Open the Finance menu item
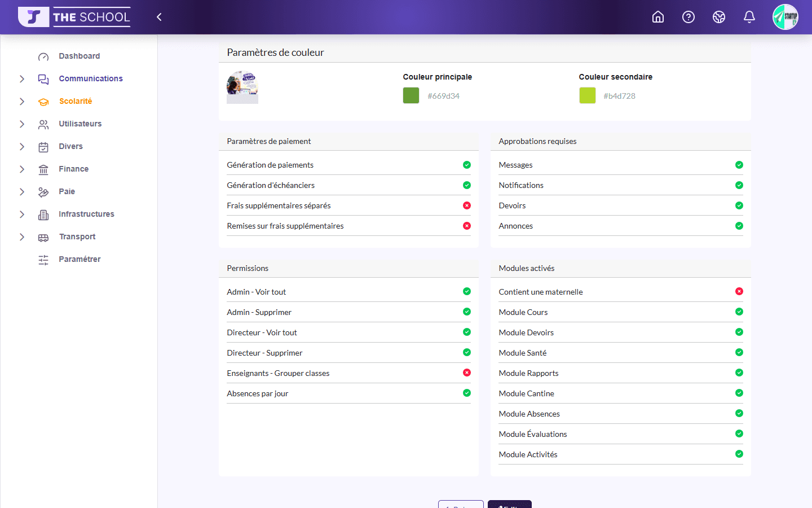 coord(74,169)
